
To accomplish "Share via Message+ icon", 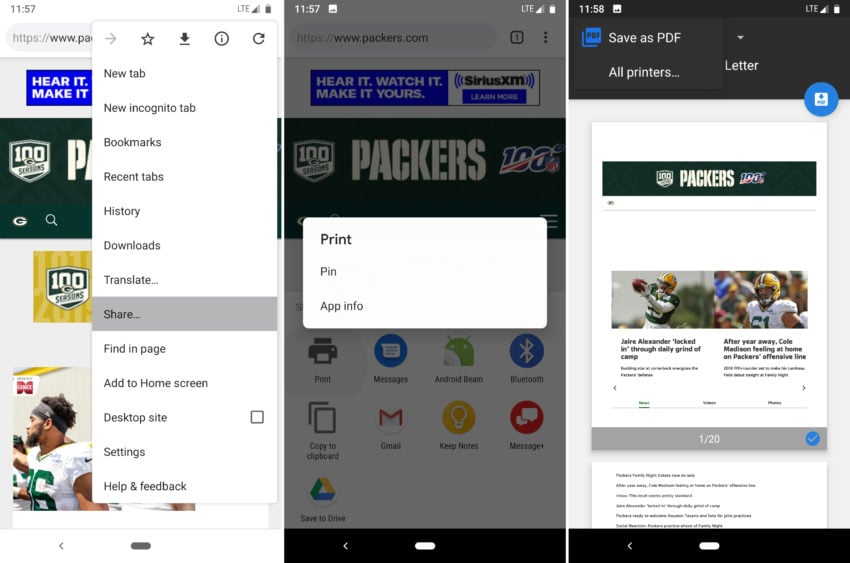I will point(526,418).
